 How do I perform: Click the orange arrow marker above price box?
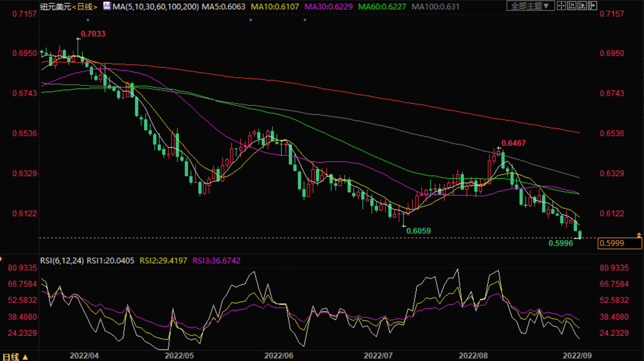click(x=639, y=235)
